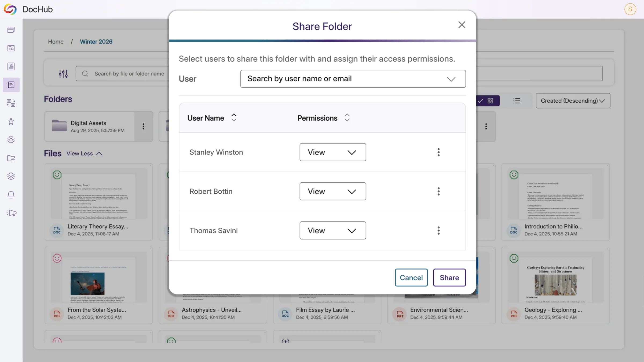Navigate to Home breadcrumb
This screenshot has height=362, width=644.
56,42
